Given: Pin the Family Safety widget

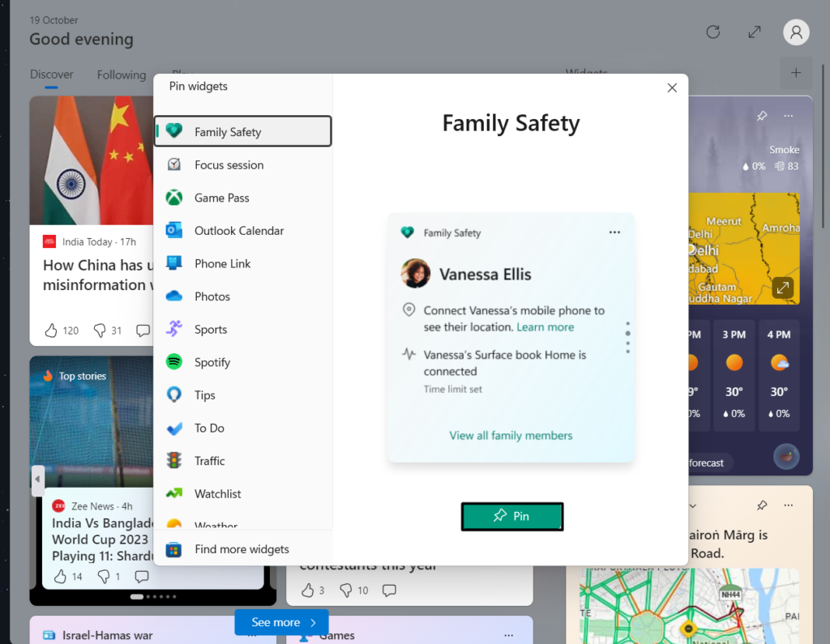Looking at the screenshot, I should pos(512,516).
